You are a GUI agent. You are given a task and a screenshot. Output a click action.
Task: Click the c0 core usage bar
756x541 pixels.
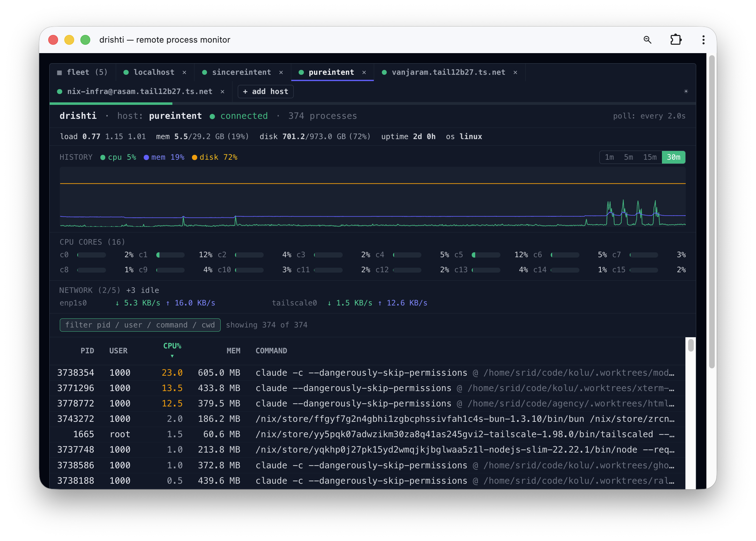[92, 255]
